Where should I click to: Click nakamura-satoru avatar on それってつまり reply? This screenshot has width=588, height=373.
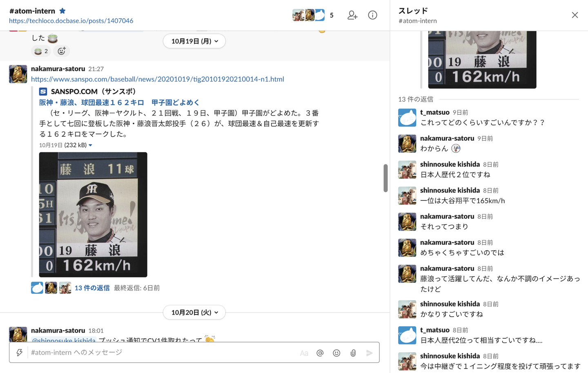pyautogui.click(x=407, y=222)
